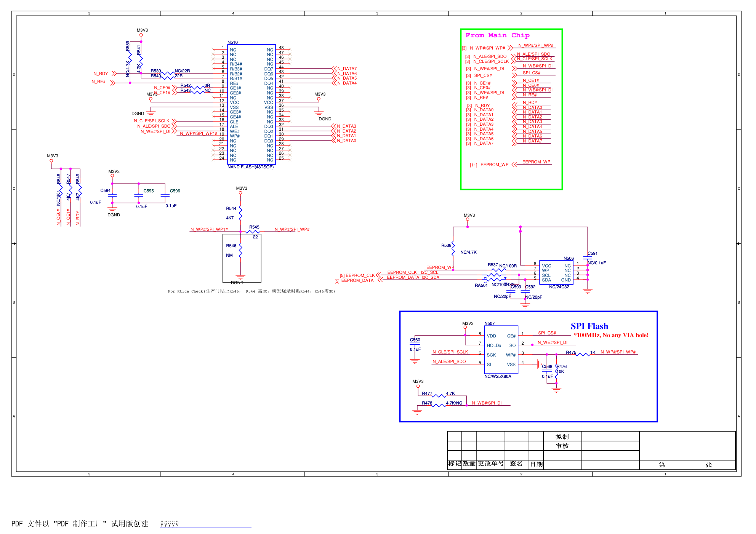756x534 pixels.
Task: Select resistor label R537
Action: [x=493, y=265]
